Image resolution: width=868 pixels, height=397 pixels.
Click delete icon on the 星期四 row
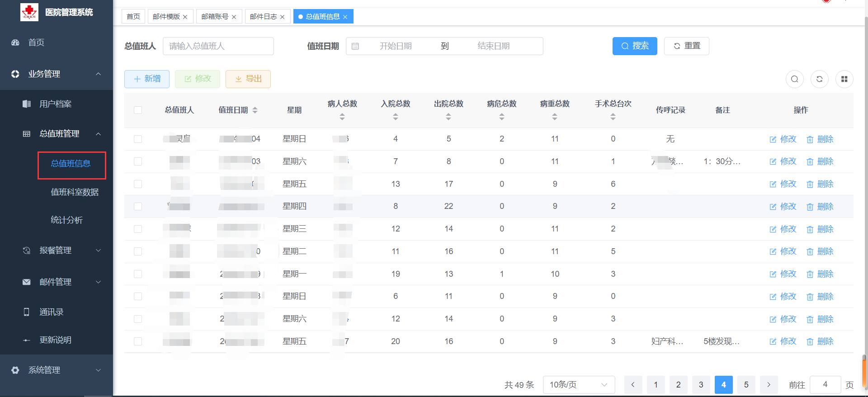point(810,207)
